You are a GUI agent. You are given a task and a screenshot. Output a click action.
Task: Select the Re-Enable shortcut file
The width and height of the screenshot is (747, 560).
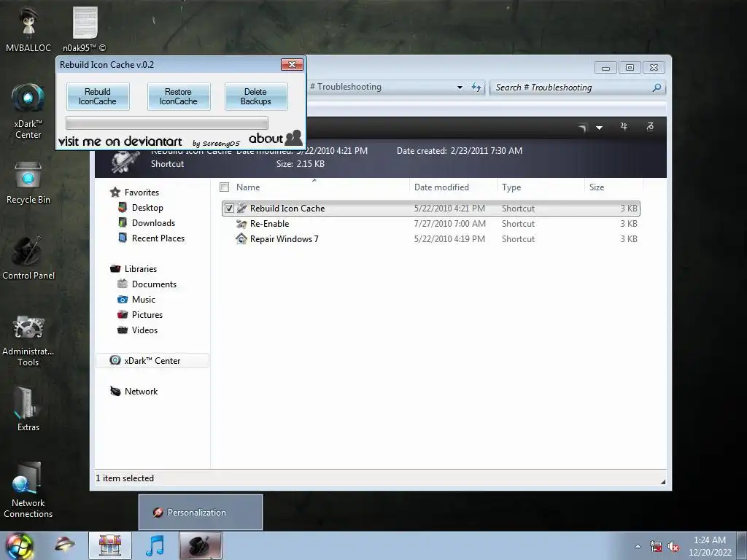click(431, 224)
